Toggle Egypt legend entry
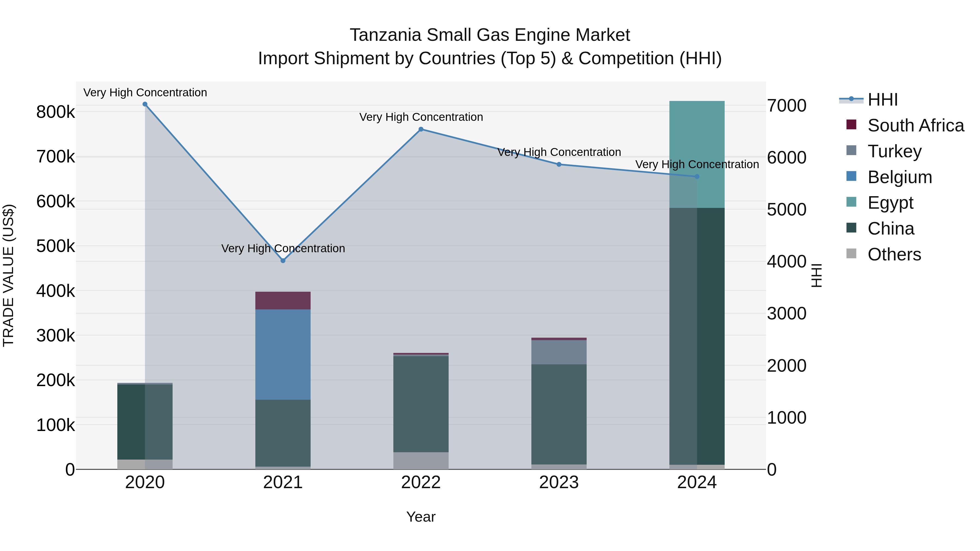The height and width of the screenshot is (551, 980). 880,203
